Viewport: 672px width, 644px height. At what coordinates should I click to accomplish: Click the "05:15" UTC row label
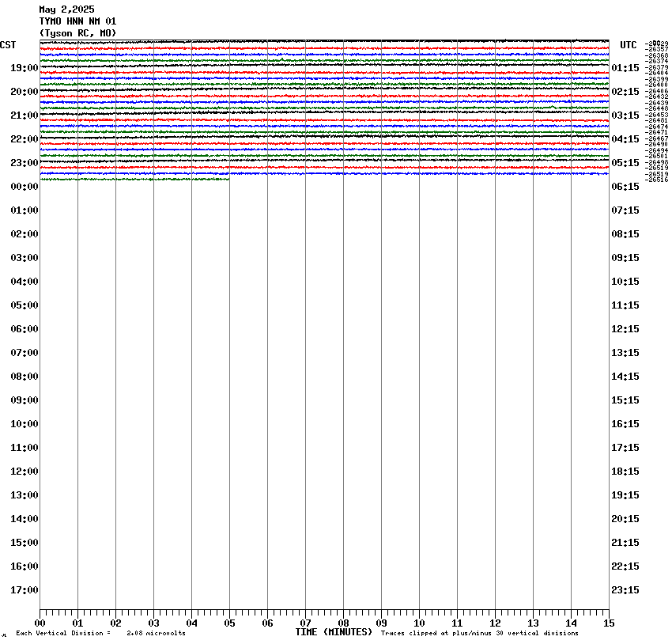(x=625, y=163)
